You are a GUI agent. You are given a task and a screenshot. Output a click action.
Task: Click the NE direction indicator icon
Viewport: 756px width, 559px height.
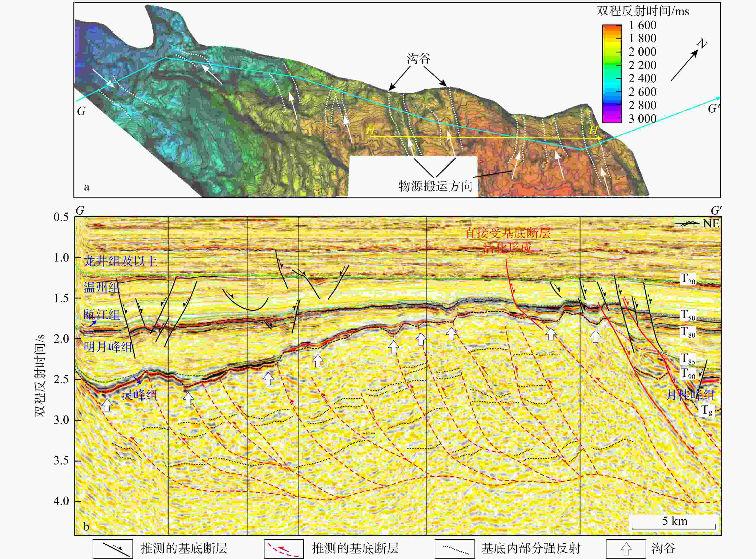[x=687, y=223]
